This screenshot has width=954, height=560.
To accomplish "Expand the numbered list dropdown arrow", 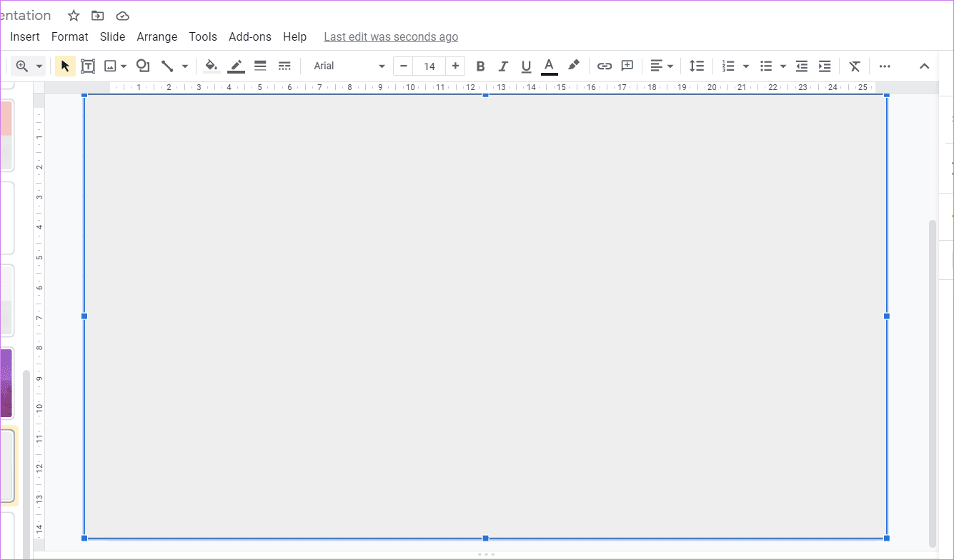I will [746, 66].
